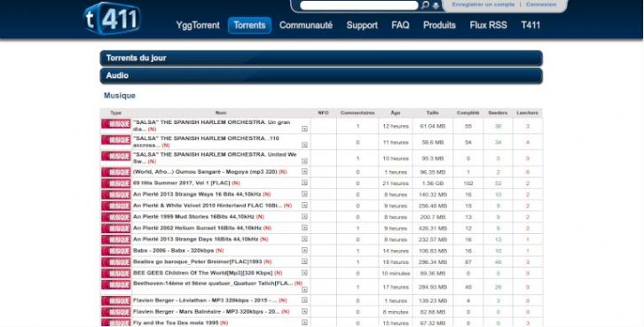Expand details box on Beethoven quatuor row
The width and height of the screenshot is (644, 327).
click(x=304, y=290)
